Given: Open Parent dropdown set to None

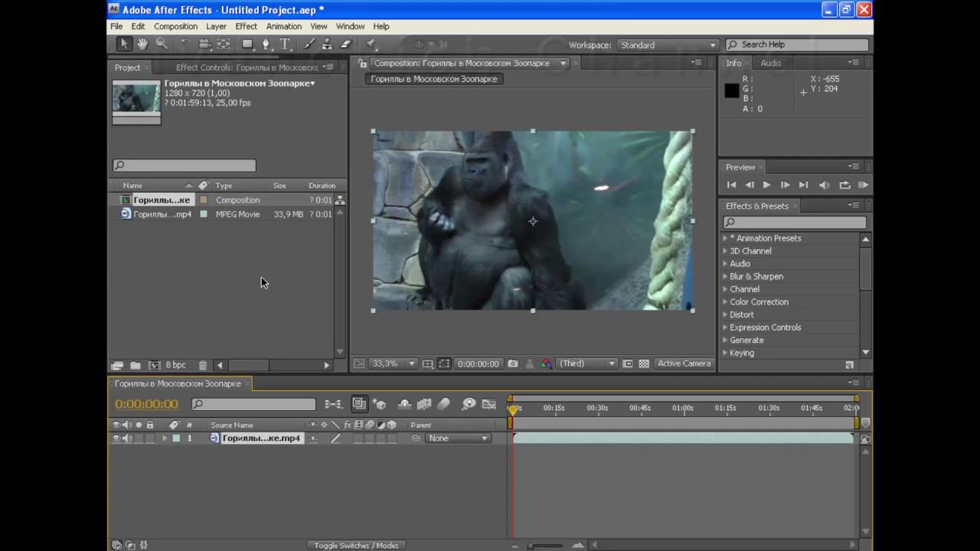Looking at the screenshot, I should [458, 439].
